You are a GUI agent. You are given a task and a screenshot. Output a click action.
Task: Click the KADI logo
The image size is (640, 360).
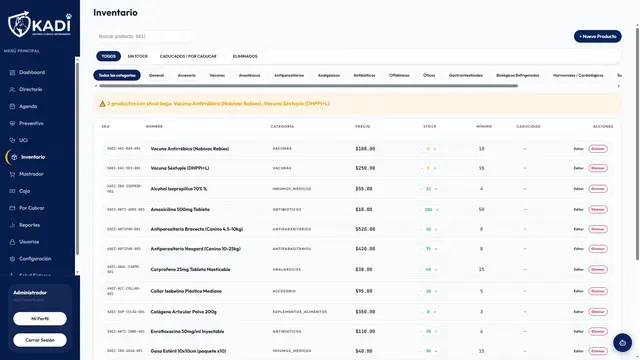click(x=40, y=24)
